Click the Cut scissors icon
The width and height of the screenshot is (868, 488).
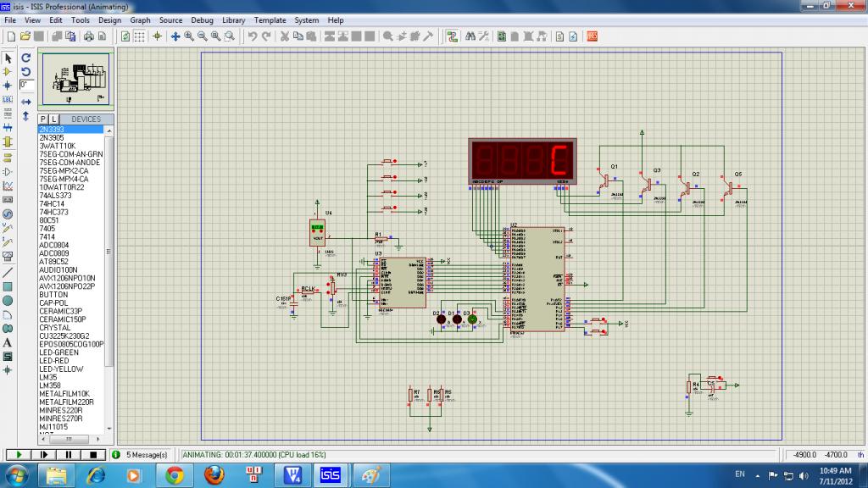coord(286,36)
